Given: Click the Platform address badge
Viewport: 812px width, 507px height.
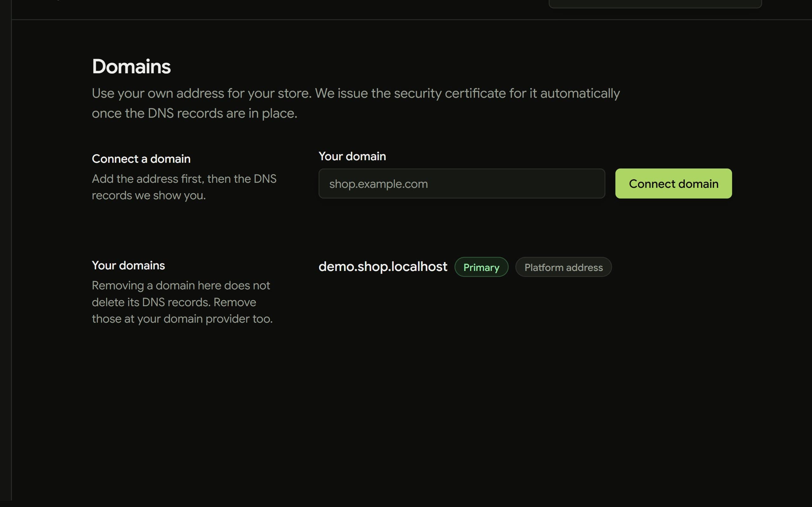Looking at the screenshot, I should pyautogui.click(x=563, y=267).
